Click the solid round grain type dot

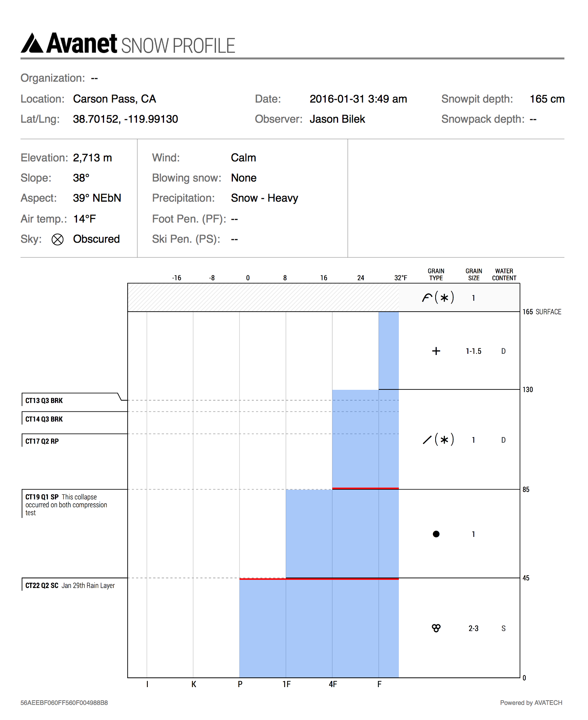click(x=436, y=534)
